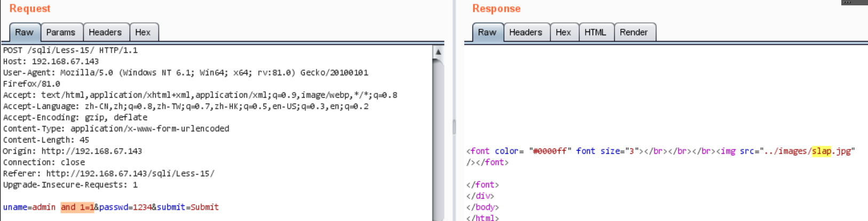Click the '1234' password value
This screenshot has height=221, width=868.
(143, 207)
